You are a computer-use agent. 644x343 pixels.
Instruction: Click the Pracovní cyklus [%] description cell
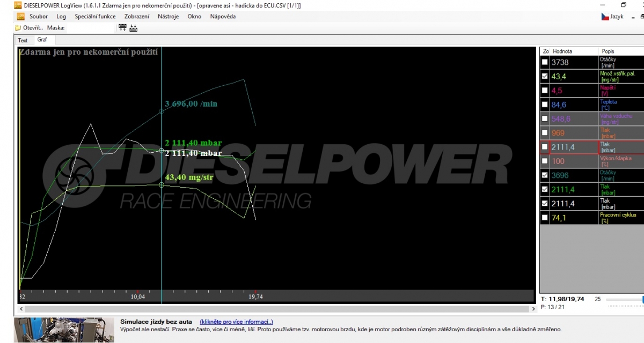click(x=621, y=218)
